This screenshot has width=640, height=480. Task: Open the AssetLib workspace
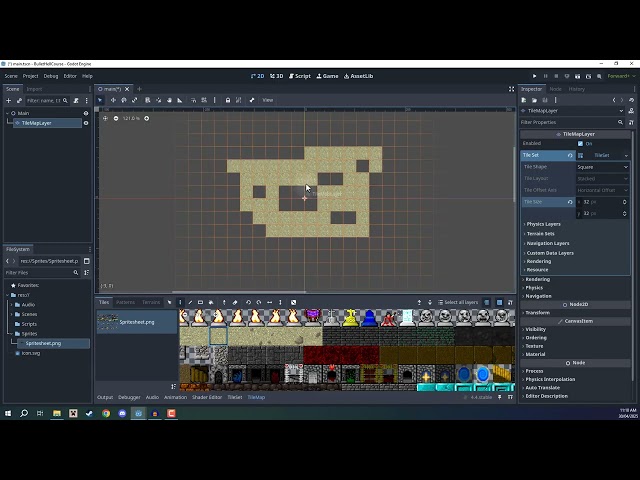[x=359, y=76]
